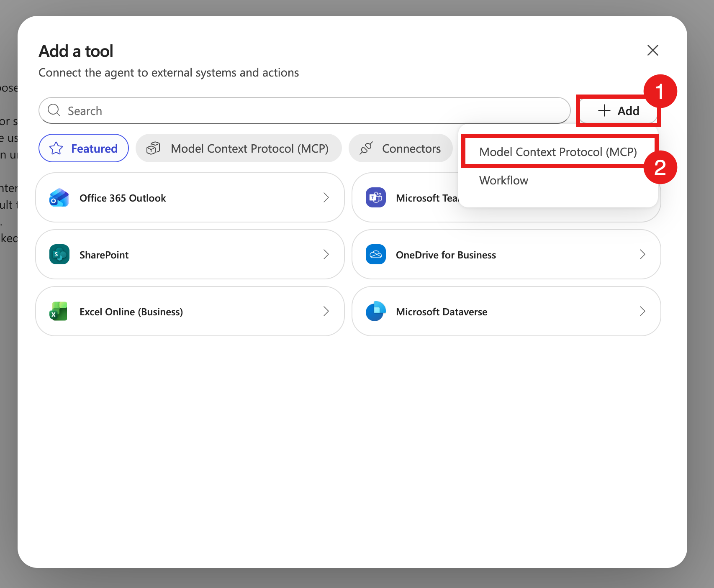Click the Office 365 Outlook icon
714x588 pixels.
click(x=59, y=197)
